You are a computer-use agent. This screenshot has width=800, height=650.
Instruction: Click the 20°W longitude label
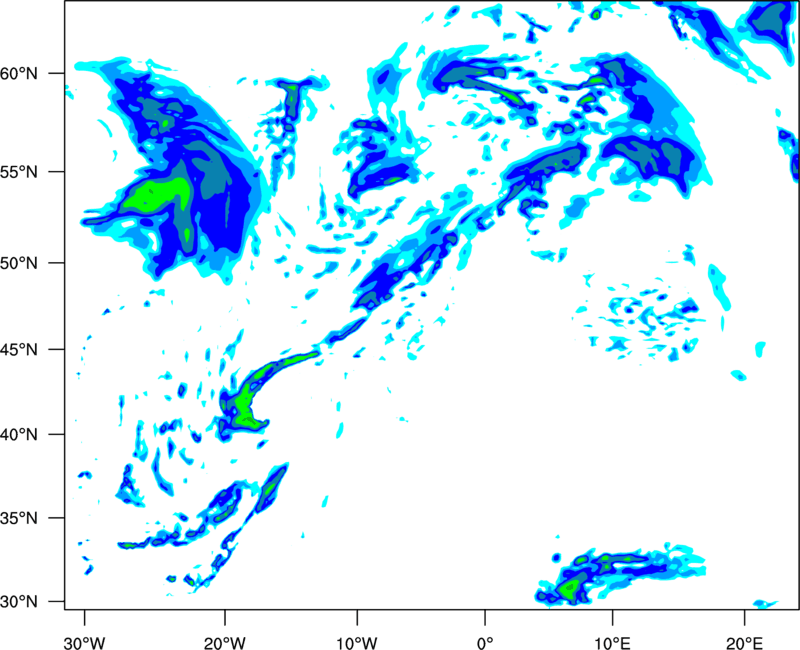[224, 643]
